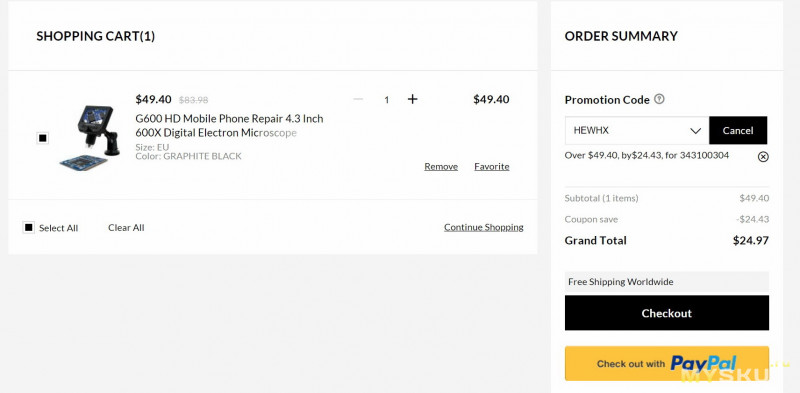The image size is (800, 393).
Task: Uncheck the microscope item checkbox
Action: coord(43,138)
